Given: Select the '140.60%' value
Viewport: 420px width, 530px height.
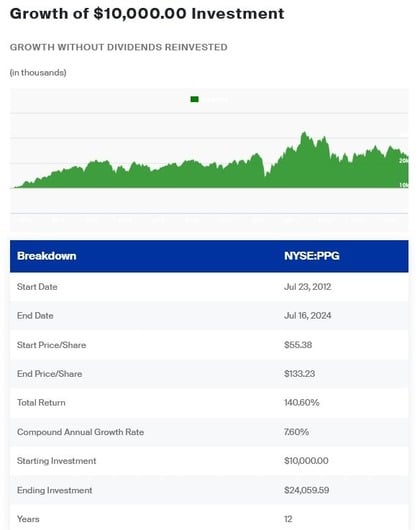Looking at the screenshot, I should [x=301, y=403].
